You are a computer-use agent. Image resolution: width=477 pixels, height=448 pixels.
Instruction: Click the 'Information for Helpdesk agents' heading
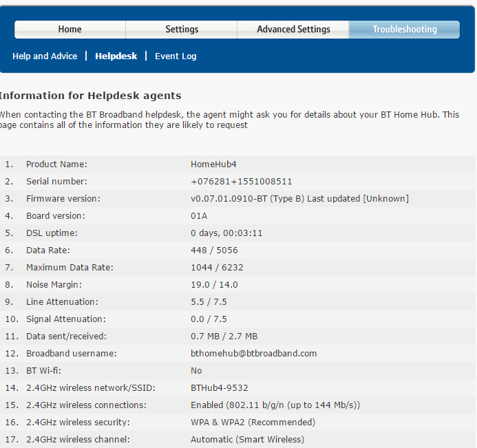(90, 96)
